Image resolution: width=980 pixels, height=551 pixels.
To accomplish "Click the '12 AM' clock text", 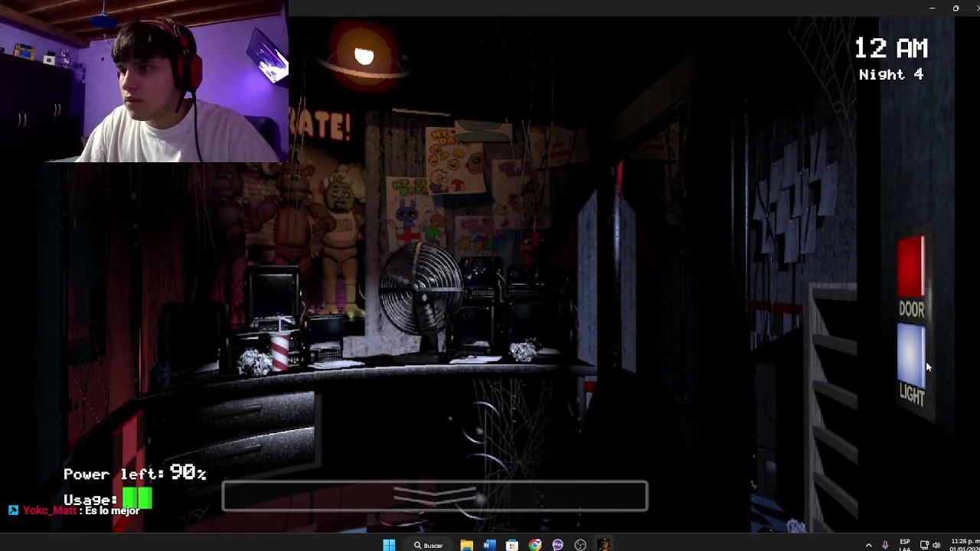I will click(x=891, y=48).
